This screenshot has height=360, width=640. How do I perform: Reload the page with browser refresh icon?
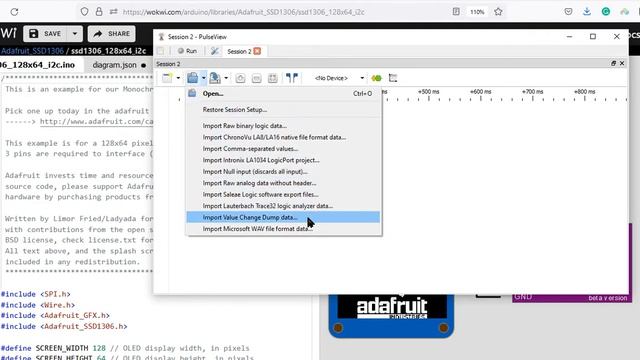coord(14,12)
